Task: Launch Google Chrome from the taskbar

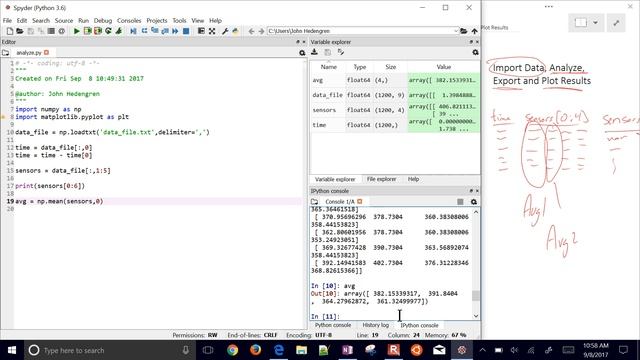Action: (233, 350)
